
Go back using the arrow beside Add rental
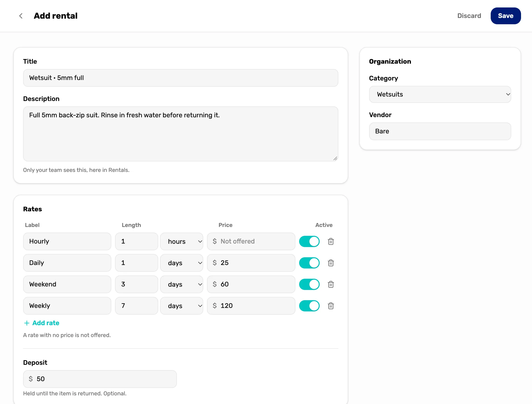click(21, 16)
